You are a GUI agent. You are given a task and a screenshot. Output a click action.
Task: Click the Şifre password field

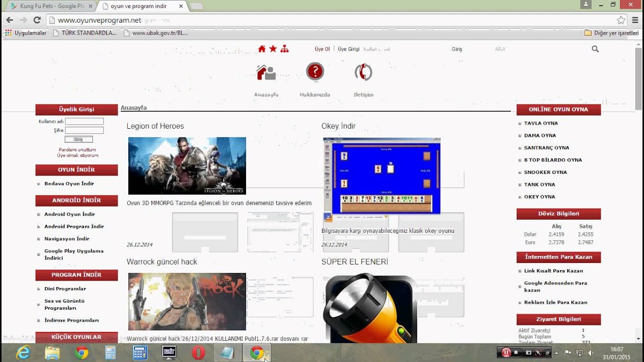click(x=85, y=130)
